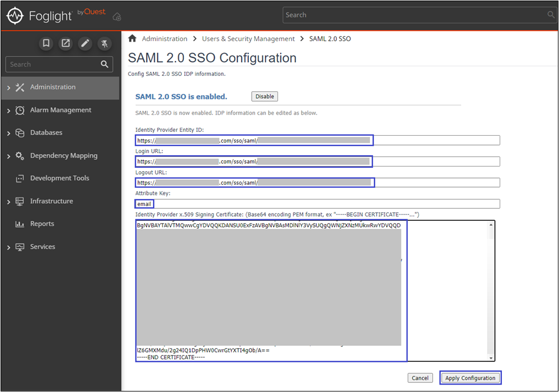Click the open-in-new-window icon
This screenshot has width=559, height=392.
(x=66, y=43)
